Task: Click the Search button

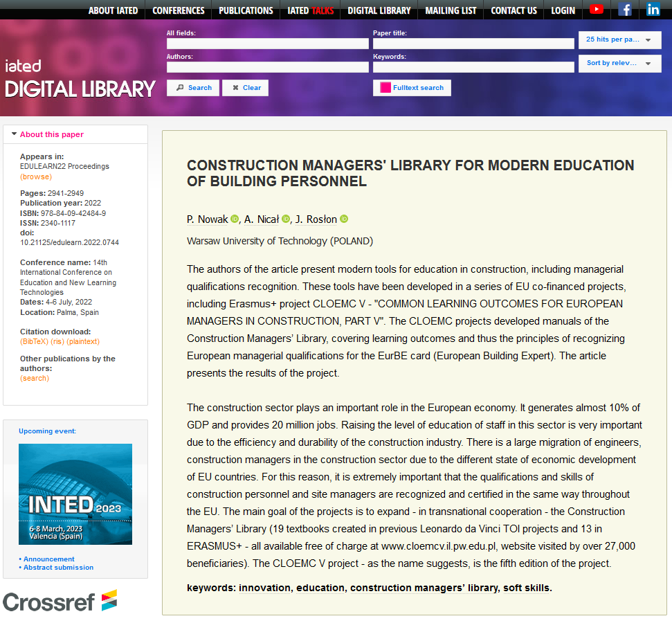Action: [x=193, y=88]
